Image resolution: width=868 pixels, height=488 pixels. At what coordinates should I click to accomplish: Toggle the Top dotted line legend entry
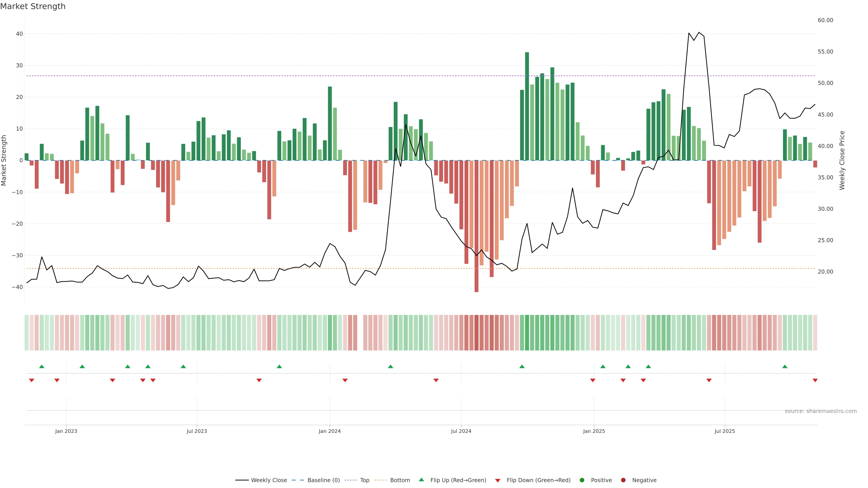click(x=350, y=480)
